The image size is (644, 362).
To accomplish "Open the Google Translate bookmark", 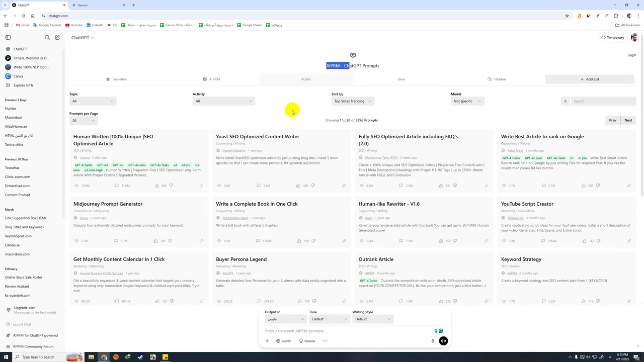I will (47, 25).
